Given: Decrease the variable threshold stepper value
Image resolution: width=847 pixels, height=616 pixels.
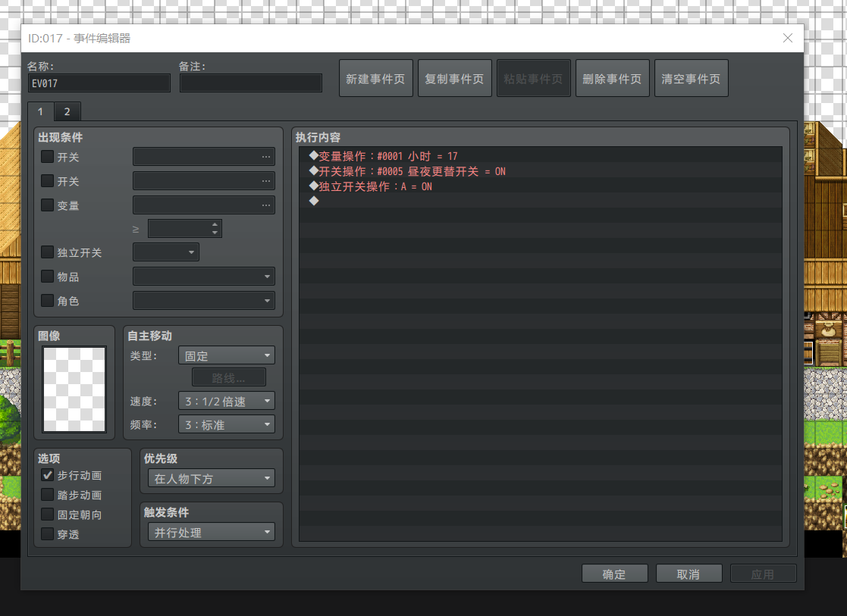Looking at the screenshot, I should point(215,233).
